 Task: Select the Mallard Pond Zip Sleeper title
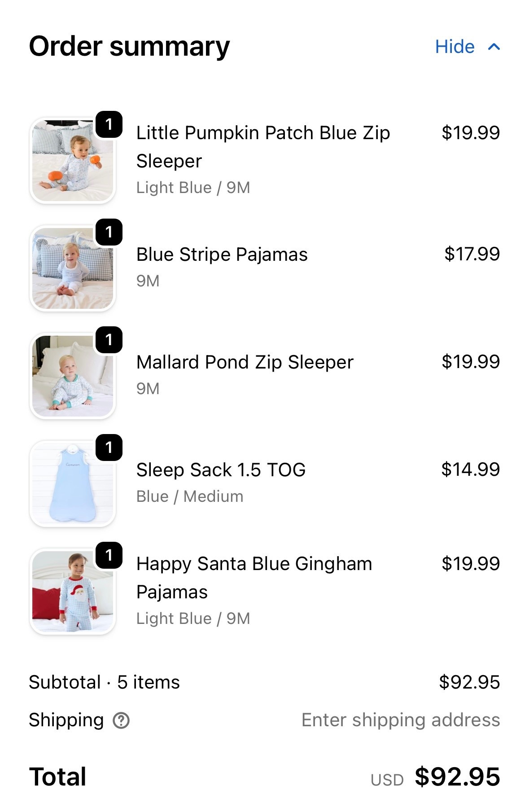pyautogui.click(x=245, y=362)
